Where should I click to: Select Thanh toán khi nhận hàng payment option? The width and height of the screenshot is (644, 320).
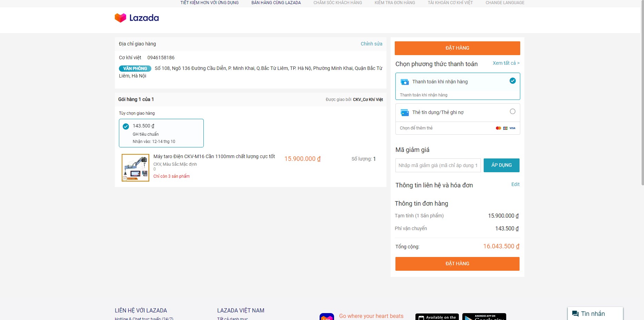[457, 86]
